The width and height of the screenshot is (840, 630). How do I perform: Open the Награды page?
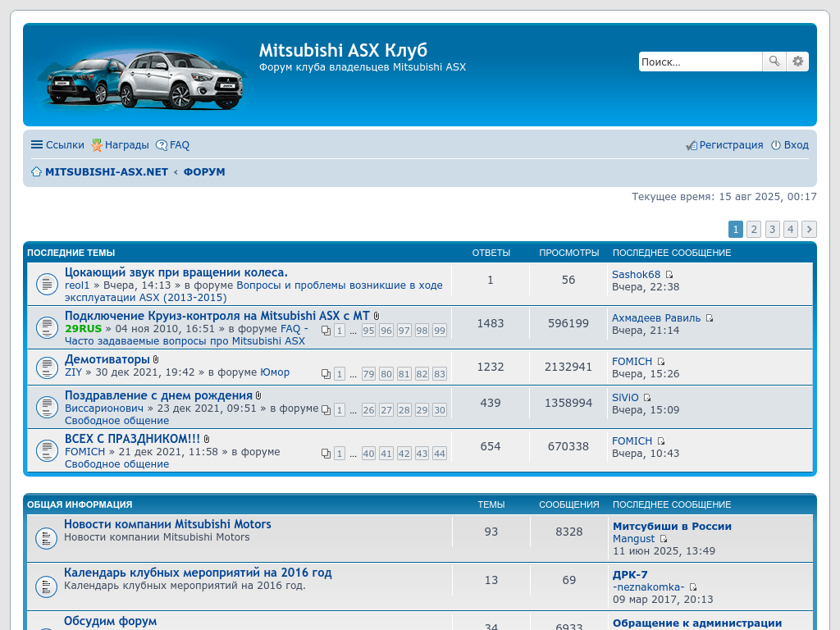coord(120,144)
